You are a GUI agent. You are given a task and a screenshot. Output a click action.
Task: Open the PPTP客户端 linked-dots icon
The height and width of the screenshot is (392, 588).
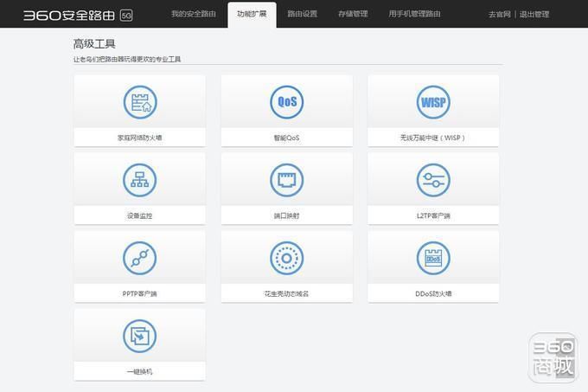140,258
